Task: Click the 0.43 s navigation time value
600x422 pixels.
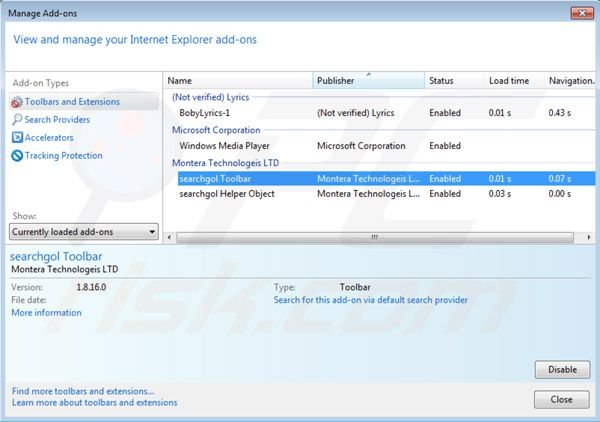Action: click(x=559, y=113)
